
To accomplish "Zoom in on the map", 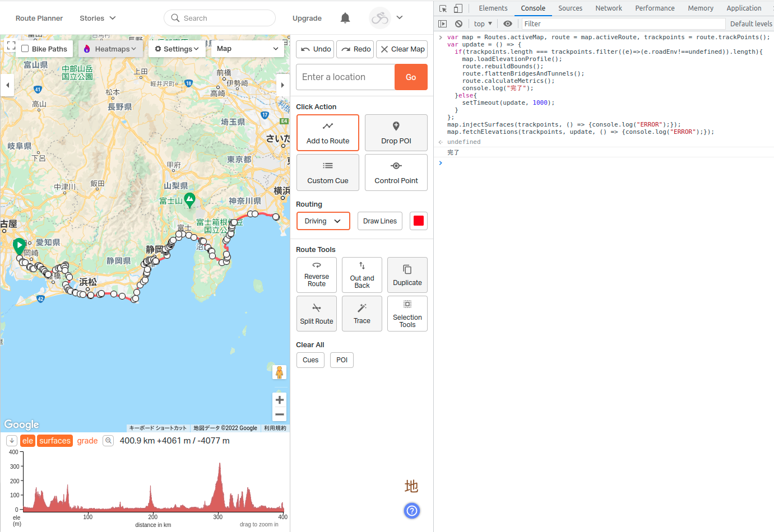I will 280,400.
